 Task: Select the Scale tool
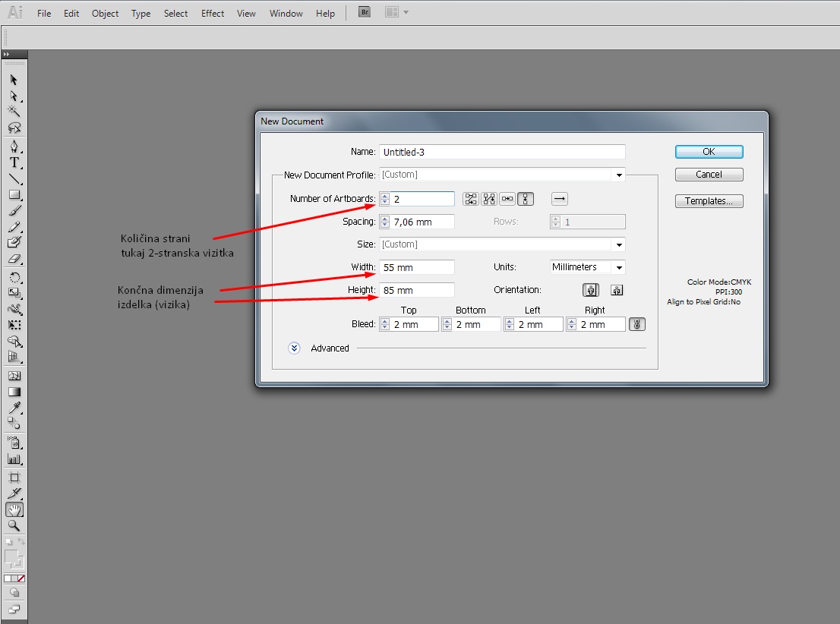point(14,293)
